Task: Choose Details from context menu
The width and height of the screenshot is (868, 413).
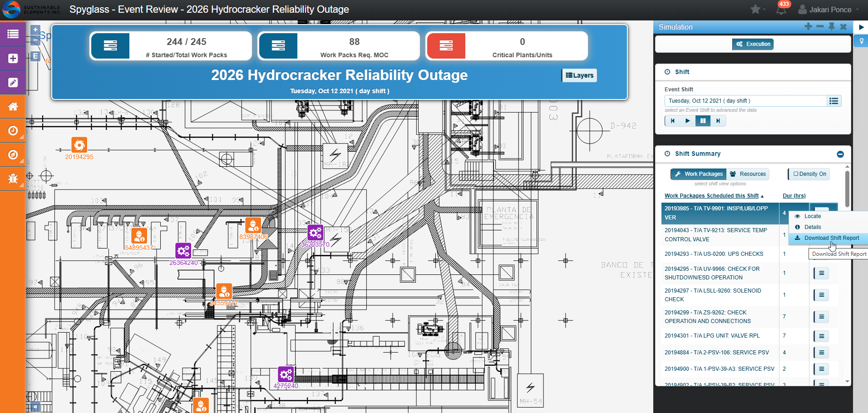Action: pos(828,227)
